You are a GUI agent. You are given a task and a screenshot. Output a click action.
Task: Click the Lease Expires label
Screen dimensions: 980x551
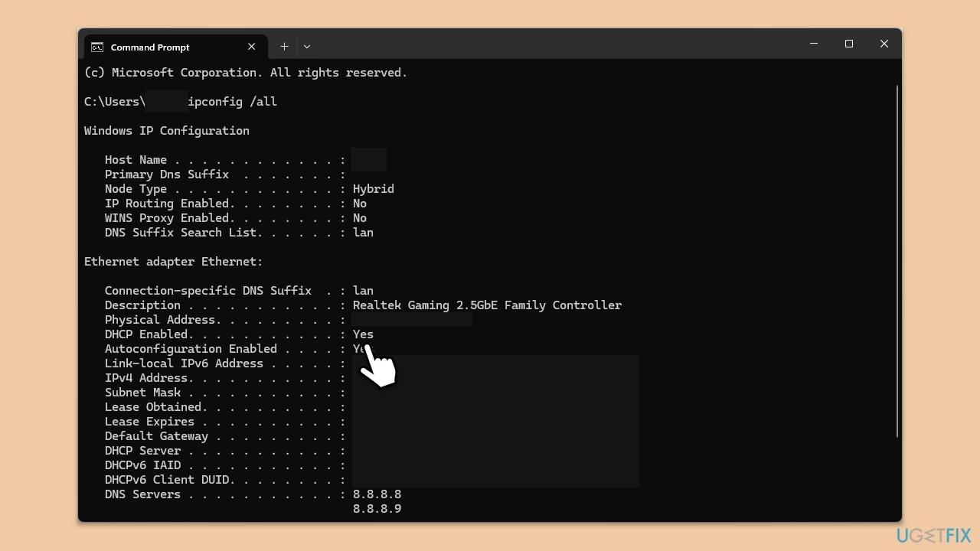click(149, 422)
